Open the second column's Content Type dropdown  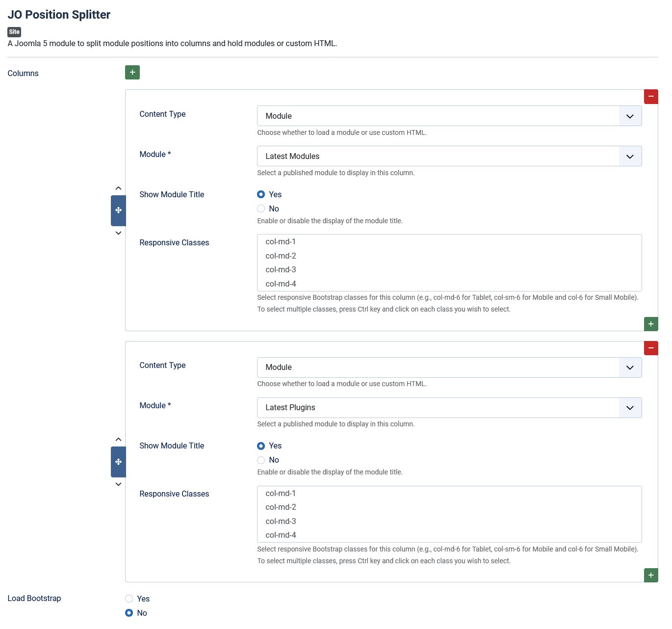(x=449, y=367)
